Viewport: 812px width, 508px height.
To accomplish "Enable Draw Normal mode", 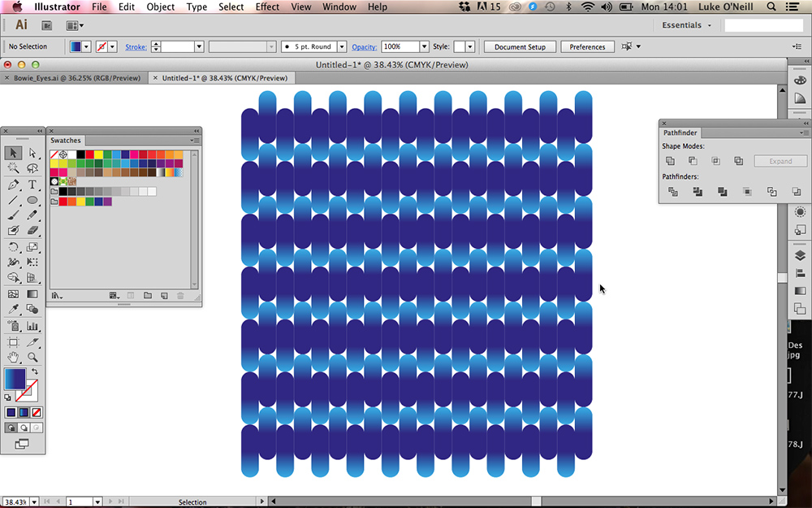I will [x=11, y=428].
